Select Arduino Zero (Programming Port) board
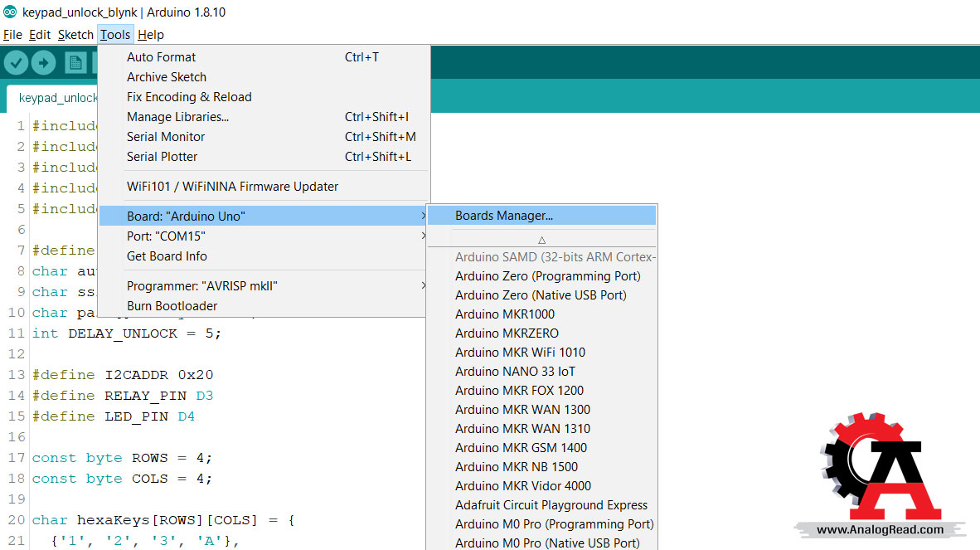Screen dimensions: 980x550 (x=542, y=276)
